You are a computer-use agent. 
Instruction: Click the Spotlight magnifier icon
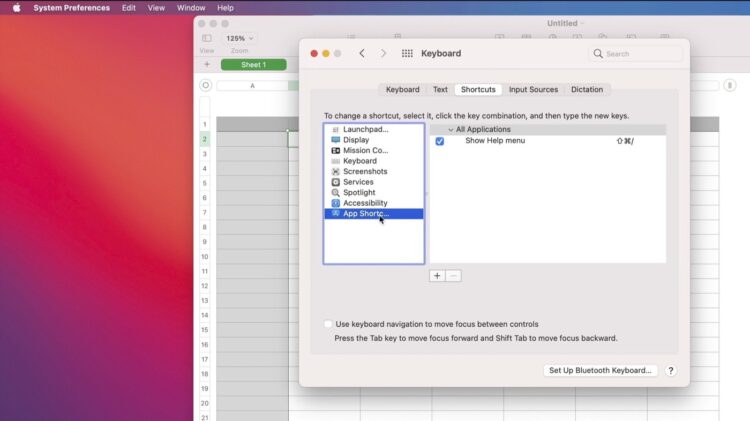tap(335, 192)
